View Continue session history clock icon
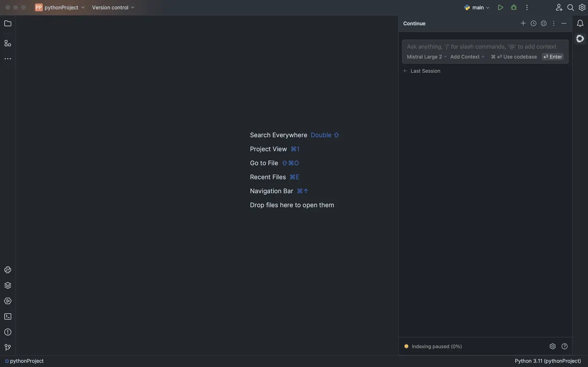Image resolution: width=588 pixels, height=367 pixels. (533, 23)
